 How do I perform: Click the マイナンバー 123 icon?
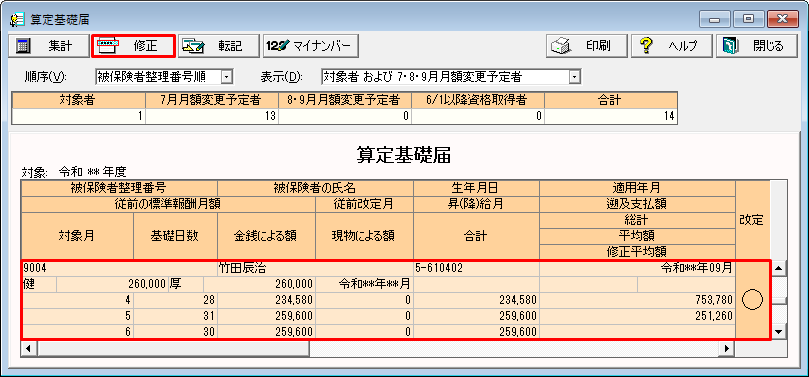(x=277, y=46)
